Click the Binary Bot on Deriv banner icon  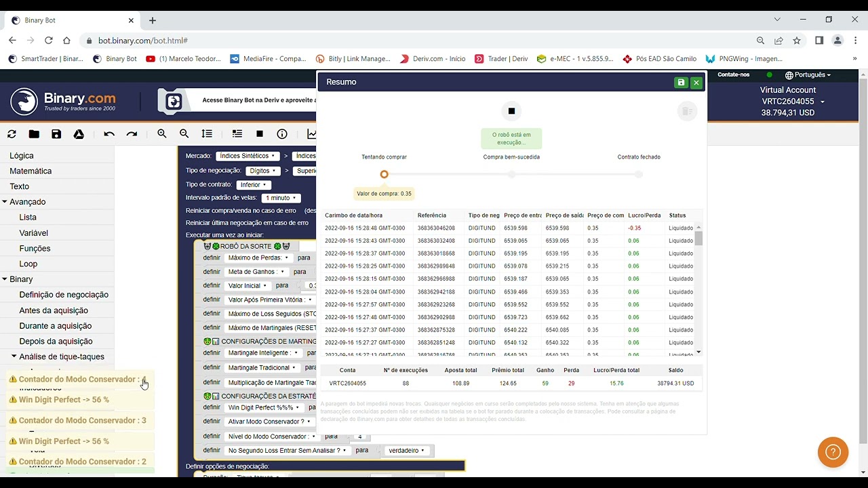coord(174,102)
